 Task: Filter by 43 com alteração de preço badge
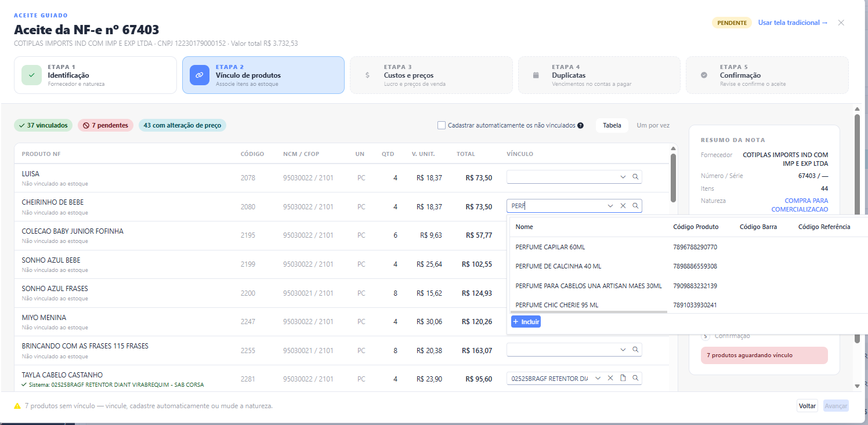(182, 125)
